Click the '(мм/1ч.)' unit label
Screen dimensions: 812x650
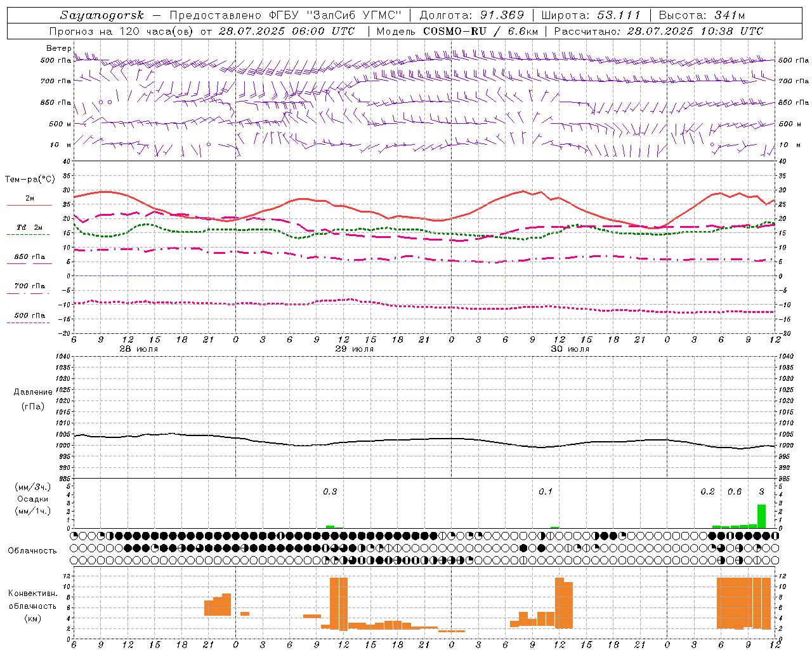tap(32, 511)
